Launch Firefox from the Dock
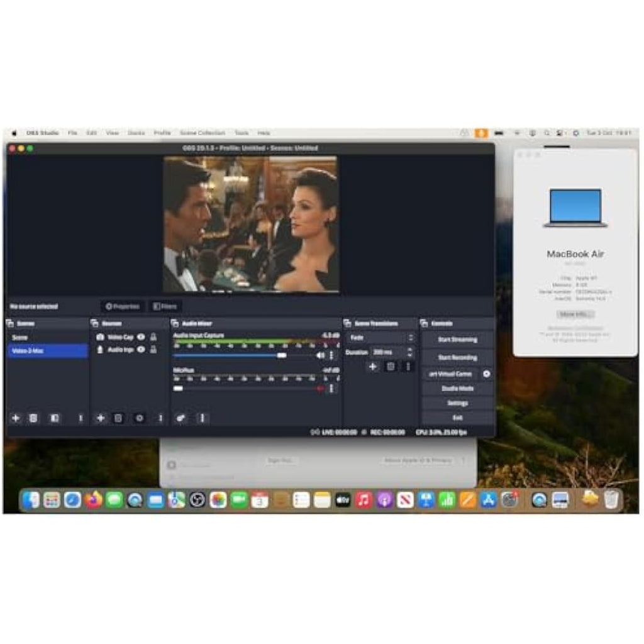 (x=93, y=500)
